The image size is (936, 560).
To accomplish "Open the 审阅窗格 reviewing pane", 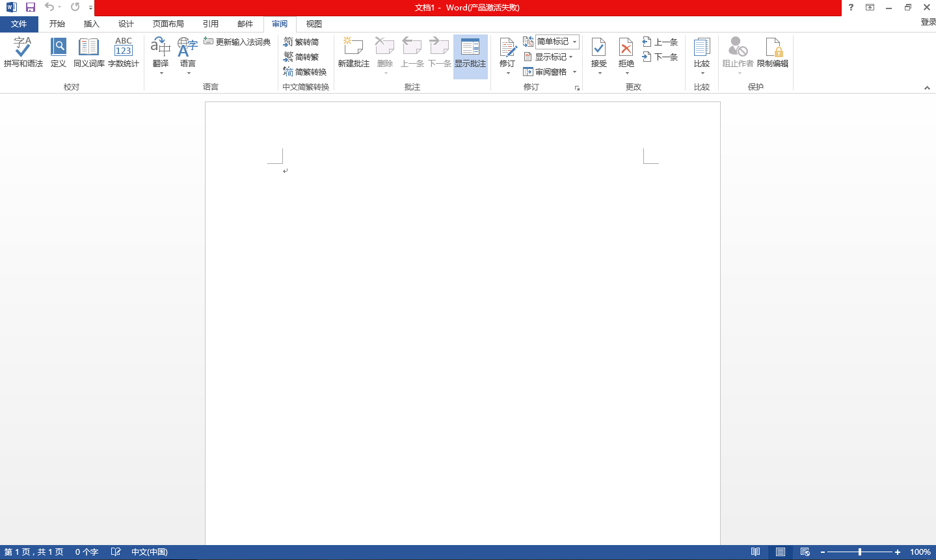I will (545, 72).
